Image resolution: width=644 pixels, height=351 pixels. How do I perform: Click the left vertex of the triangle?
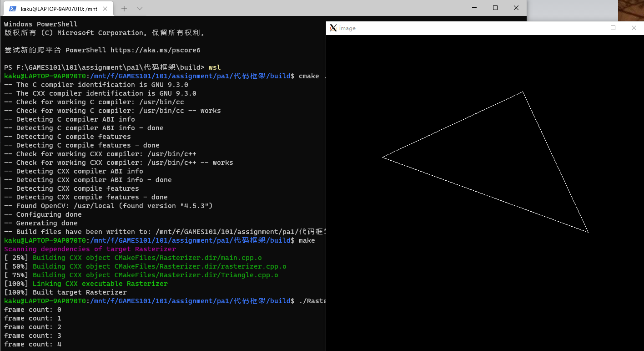[383, 158]
